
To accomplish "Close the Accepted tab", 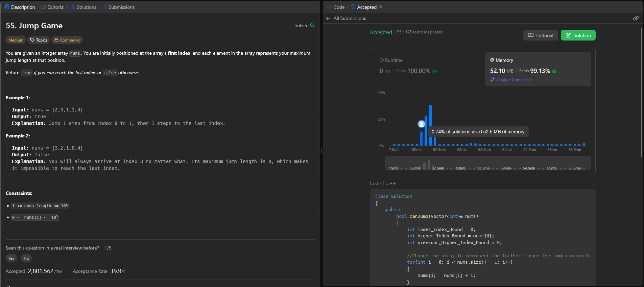I will [x=381, y=7].
